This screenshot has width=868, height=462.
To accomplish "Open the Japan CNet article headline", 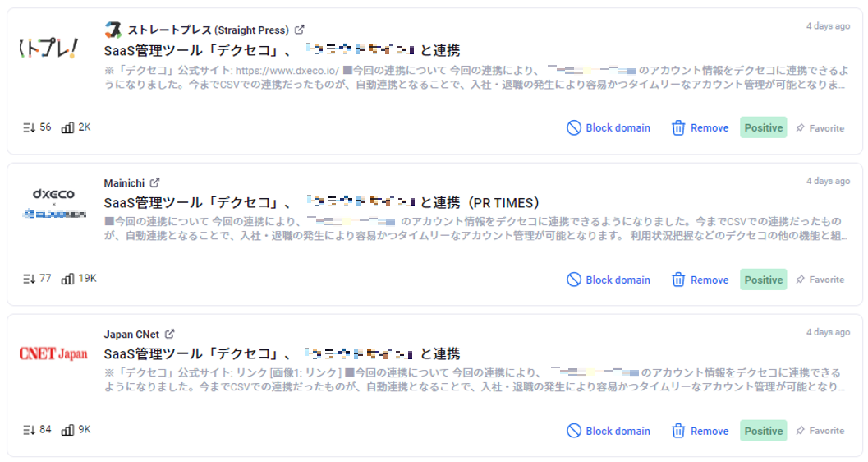I will point(282,353).
